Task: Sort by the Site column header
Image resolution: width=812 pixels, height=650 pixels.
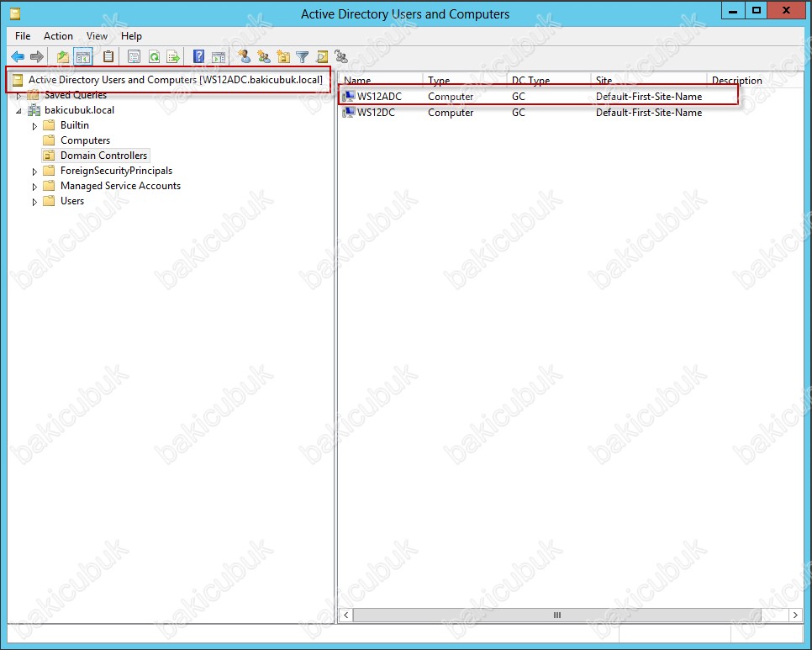Action: tap(649, 80)
